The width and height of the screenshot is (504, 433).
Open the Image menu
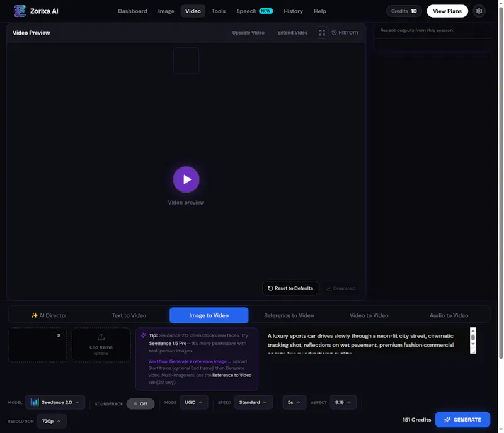pos(166,11)
